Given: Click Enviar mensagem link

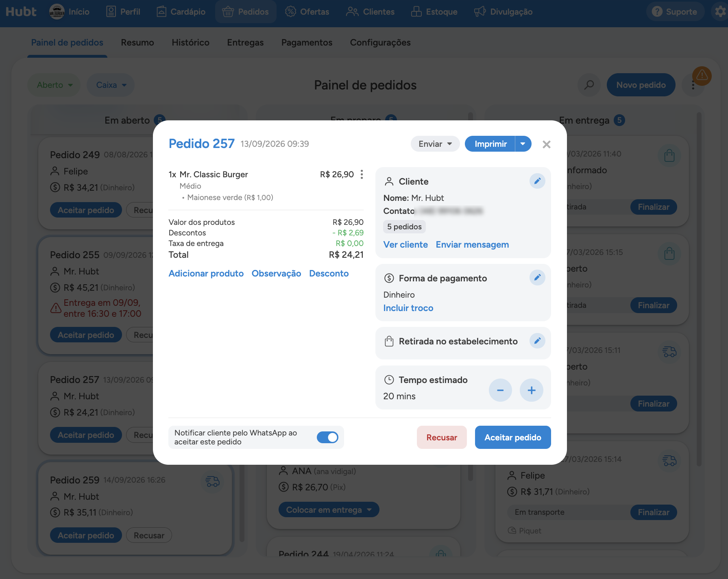Looking at the screenshot, I should [x=472, y=245].
